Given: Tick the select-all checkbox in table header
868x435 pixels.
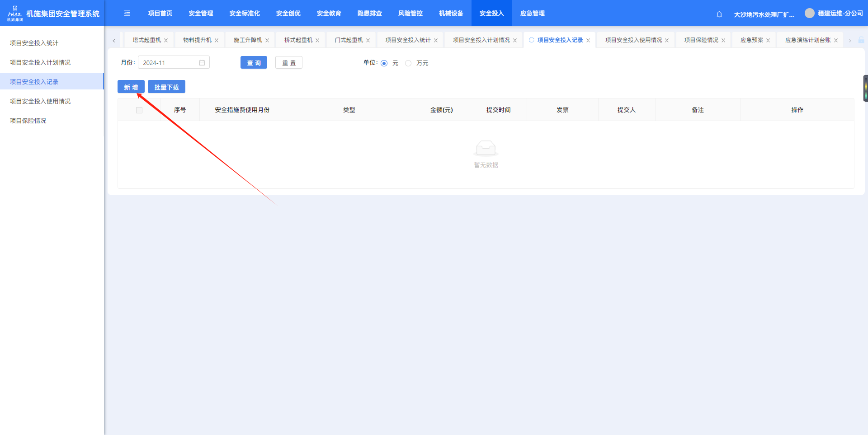Looking at the screenshot, I should (139, 110).
